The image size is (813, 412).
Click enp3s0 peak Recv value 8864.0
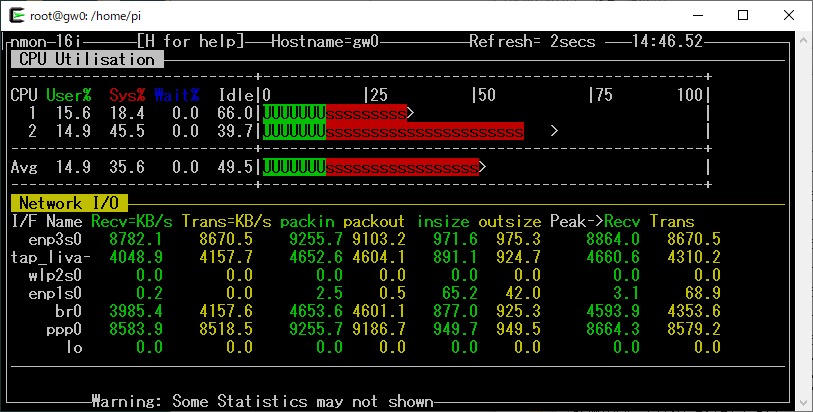tap(613, 239)
